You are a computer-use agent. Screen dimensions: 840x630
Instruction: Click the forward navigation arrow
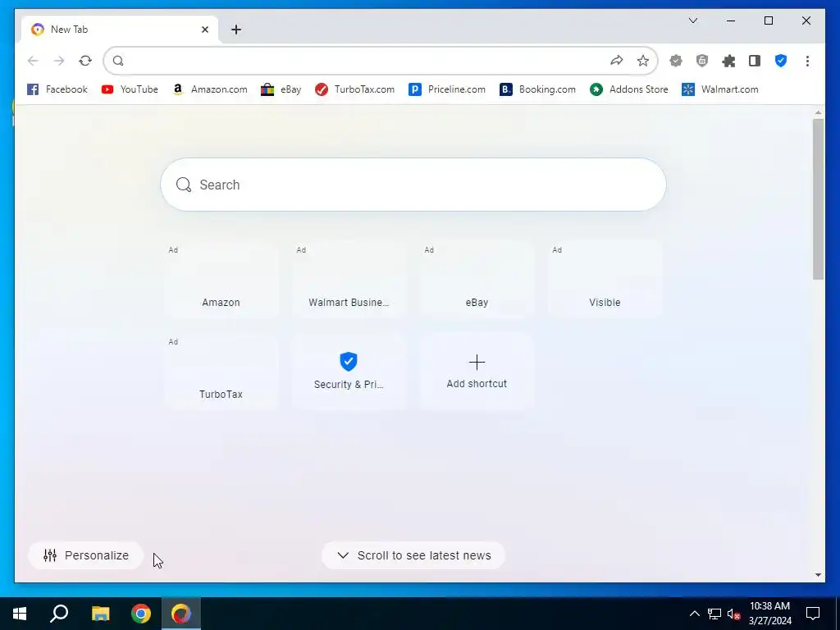coord(59,61)
